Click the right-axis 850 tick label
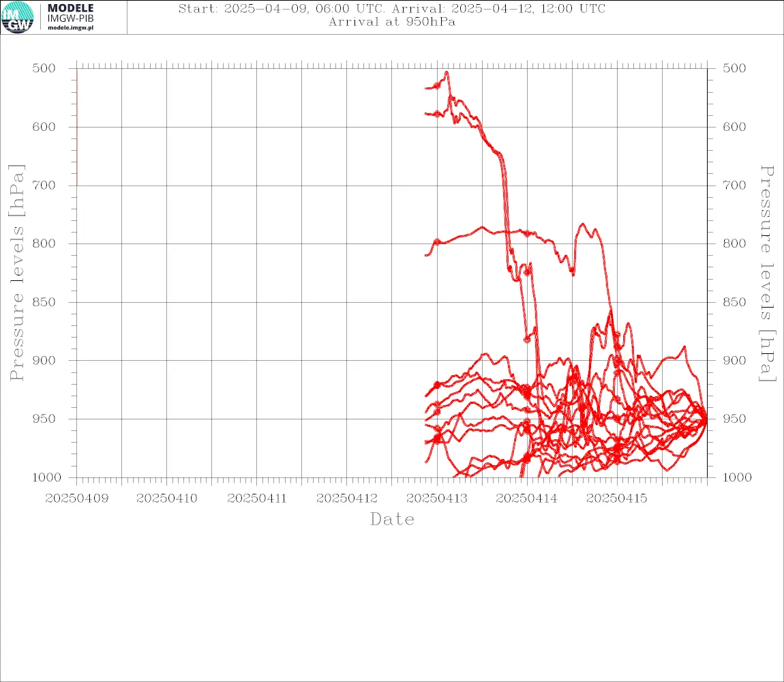This screenshot has height=682, width=784. (x=734, y=302)
